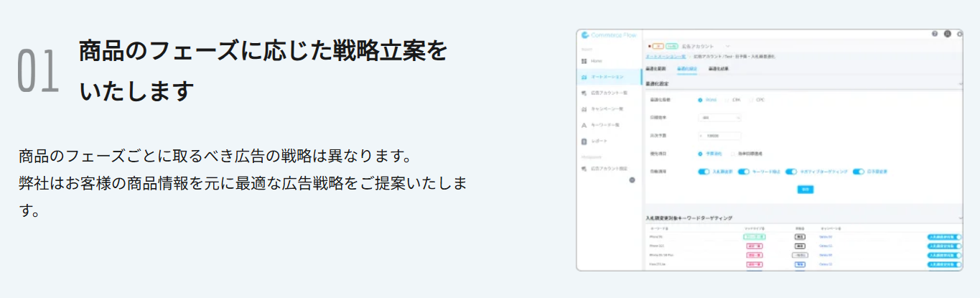Select the ROAS radio button

point(701,100)
